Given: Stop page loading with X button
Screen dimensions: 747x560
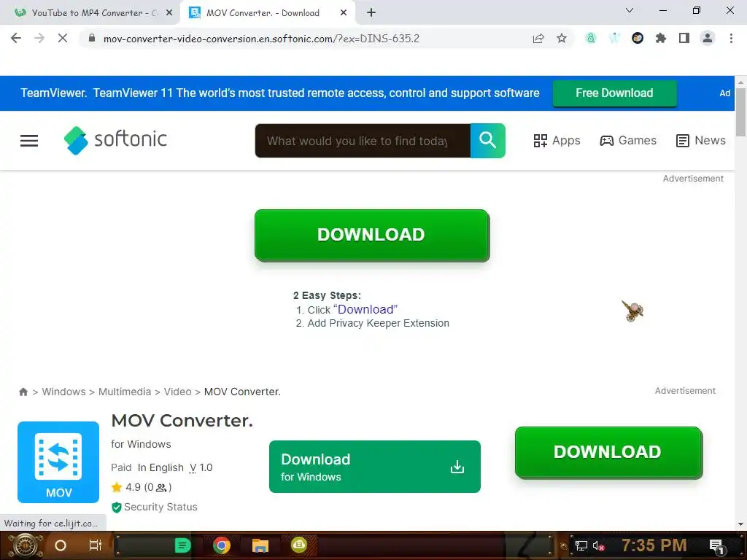Looking at the screenshot, I should click(63, 38).
